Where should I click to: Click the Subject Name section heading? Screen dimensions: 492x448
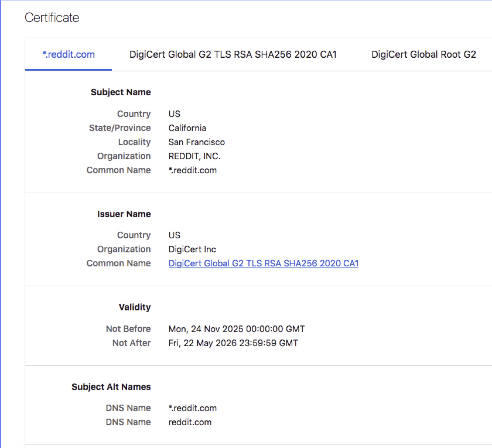[121, 92]
